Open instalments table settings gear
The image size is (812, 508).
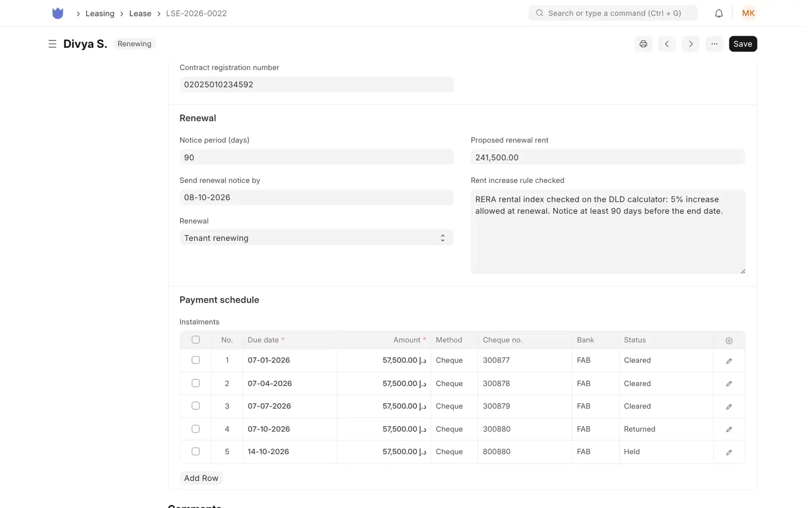pyautogui.click(x=729, y=341)
